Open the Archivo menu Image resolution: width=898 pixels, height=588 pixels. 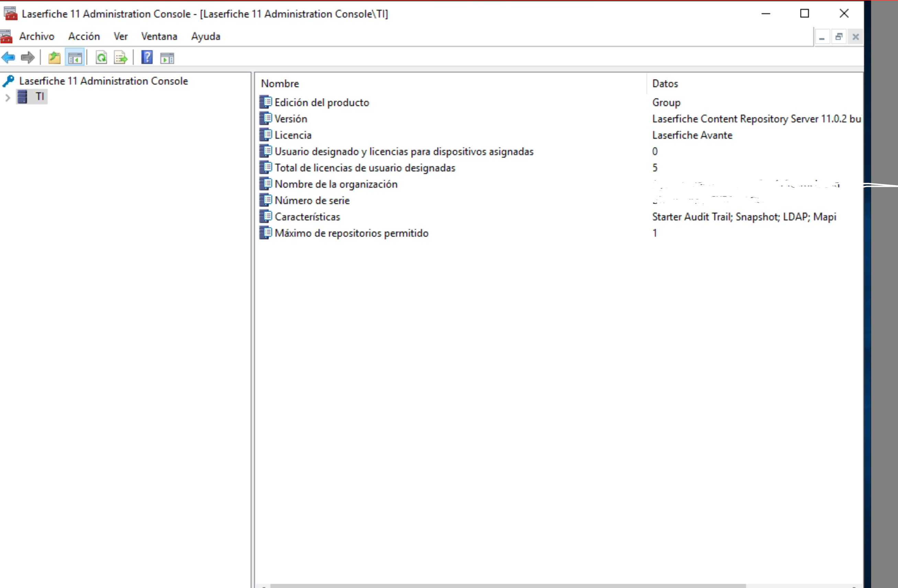click(37, 36)
